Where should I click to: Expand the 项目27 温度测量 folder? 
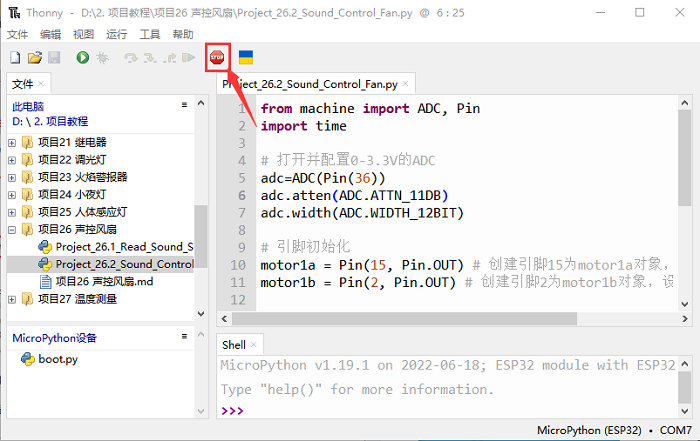tap(12, 299)
